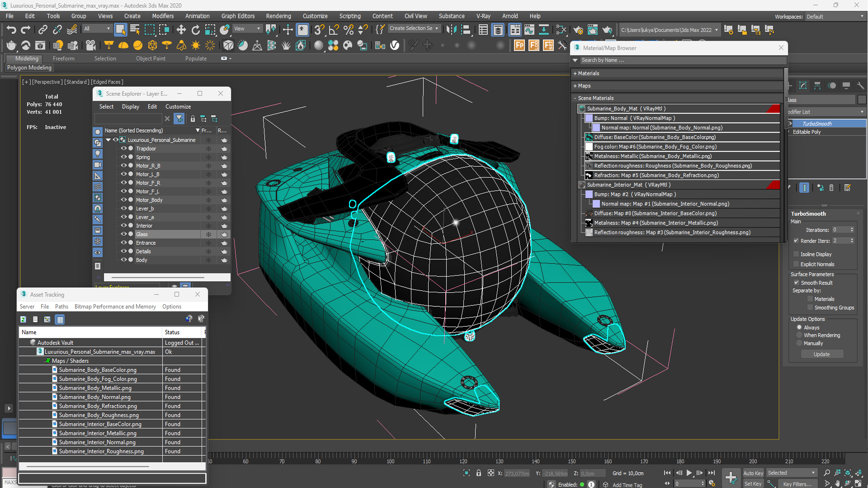Open the Key Filters dialog
Screen dimensions: 868x488
tap(797, 483)
